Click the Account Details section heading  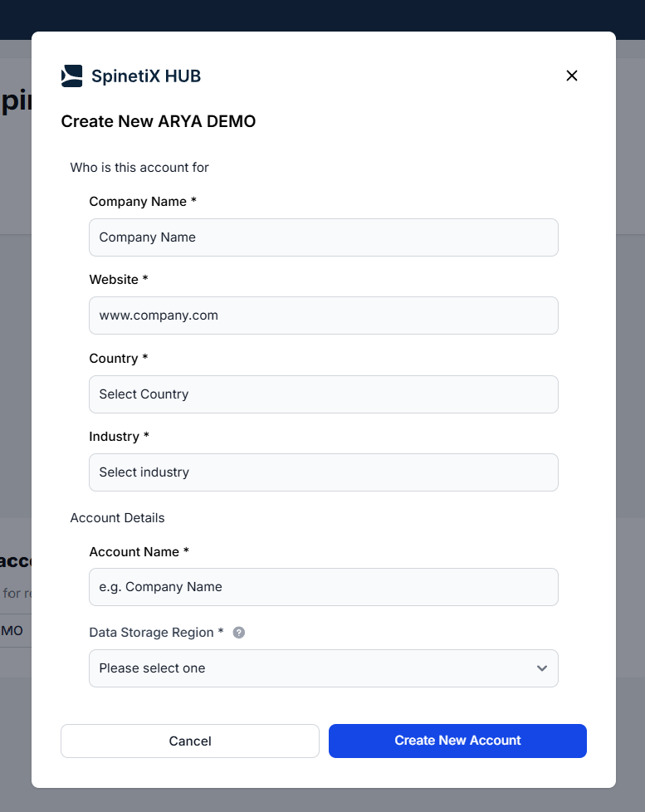click(118, 518)
